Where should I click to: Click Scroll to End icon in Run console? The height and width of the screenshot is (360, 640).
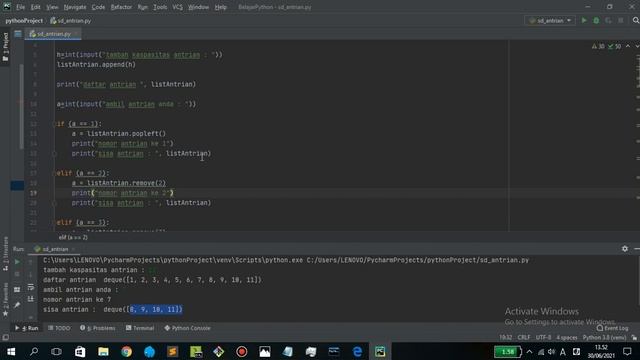[x=31, y=299]
